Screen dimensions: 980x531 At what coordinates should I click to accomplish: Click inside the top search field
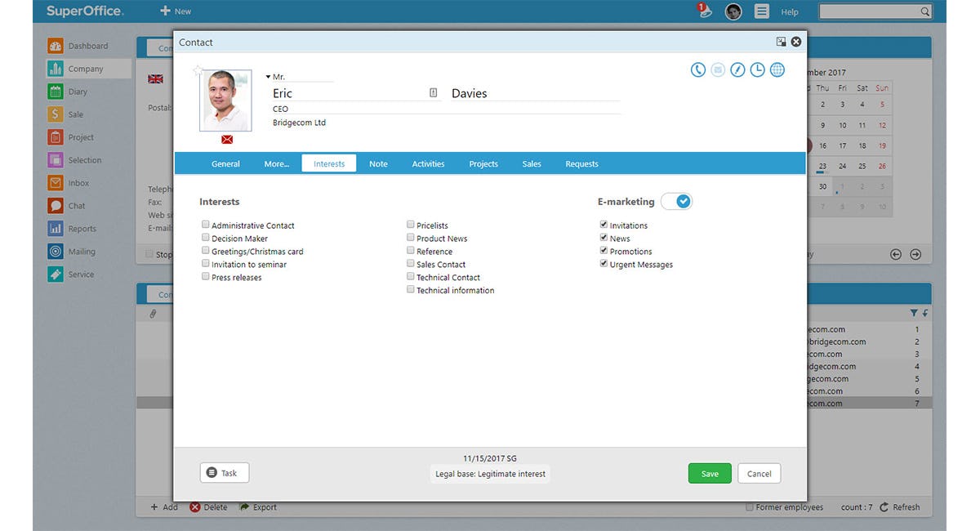pos(872,11)
